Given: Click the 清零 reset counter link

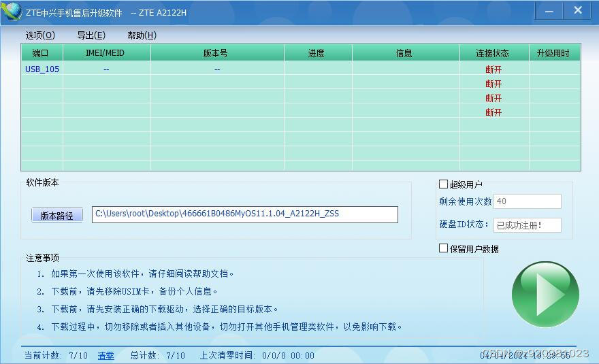Looking at the screenshot, I should coord(106,356).
